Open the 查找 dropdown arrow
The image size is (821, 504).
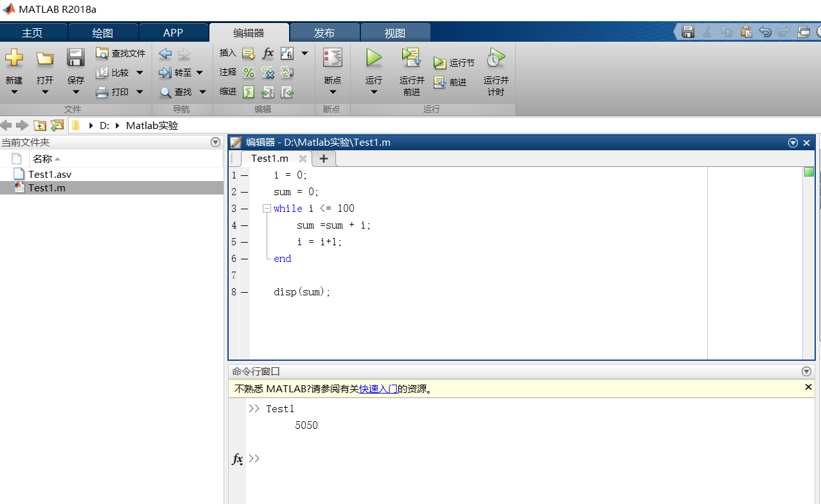[202, 92]
